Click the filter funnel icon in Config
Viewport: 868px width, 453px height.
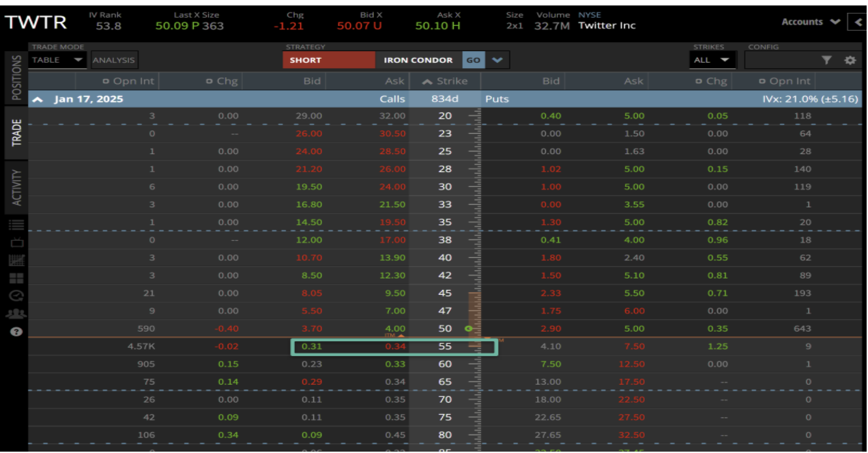(x=827, y=60)
